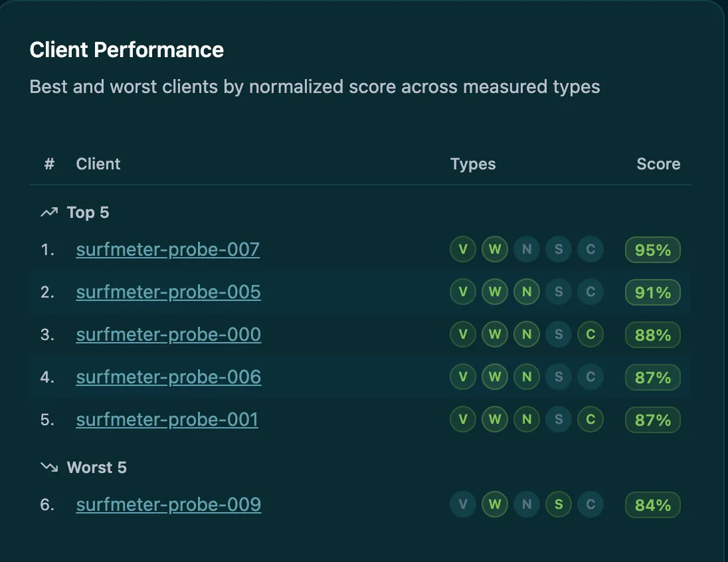Click the C type badge for probe-009
Viewport: 728px width, 562px height.
pos(591,504)
